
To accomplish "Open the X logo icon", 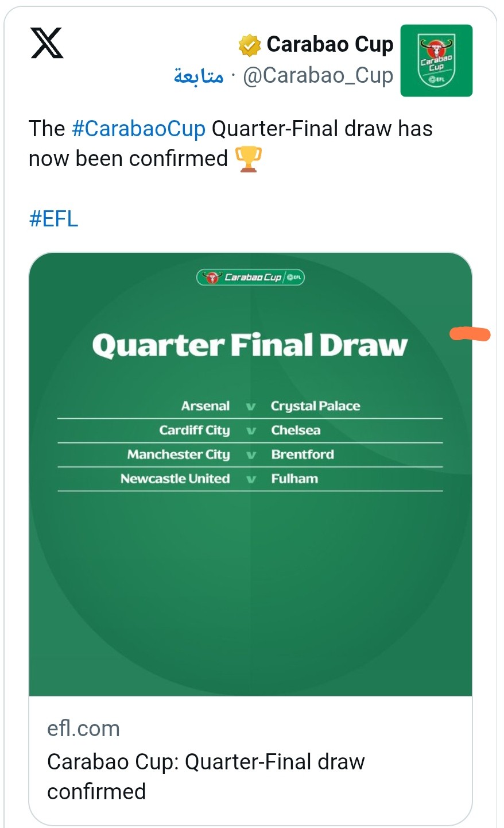I will (x=46, y=44).
